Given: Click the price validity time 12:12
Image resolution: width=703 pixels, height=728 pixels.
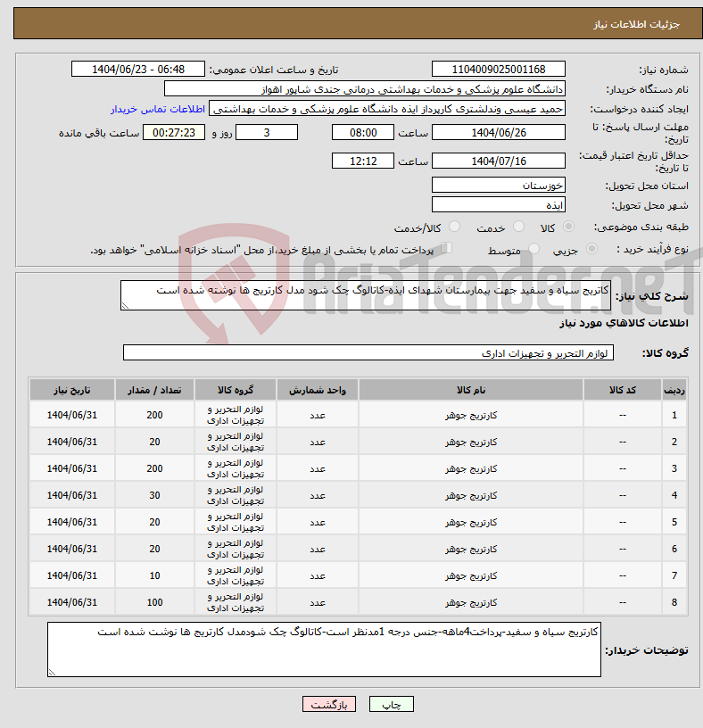Looking at the screenshot, I should (x=362, y=161).
